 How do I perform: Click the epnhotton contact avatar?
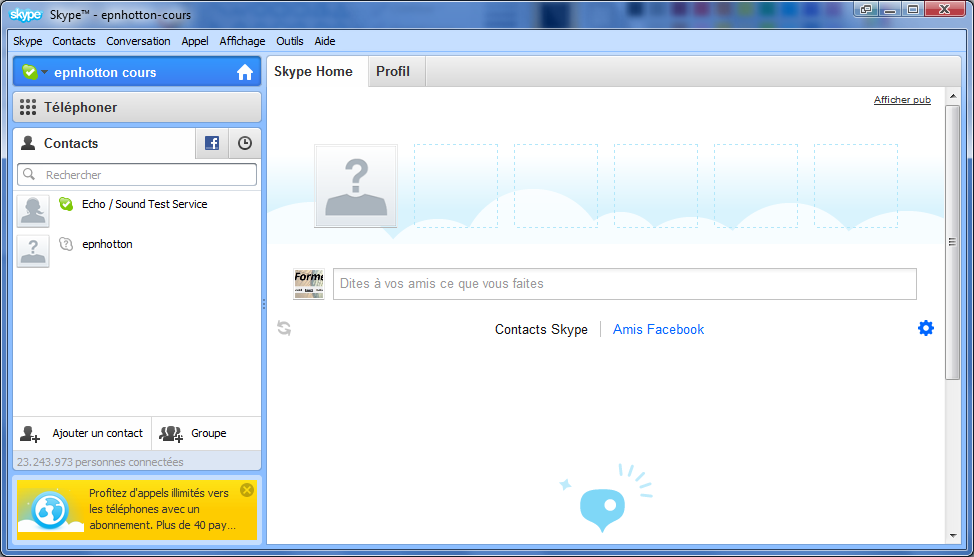pos(33,251)
